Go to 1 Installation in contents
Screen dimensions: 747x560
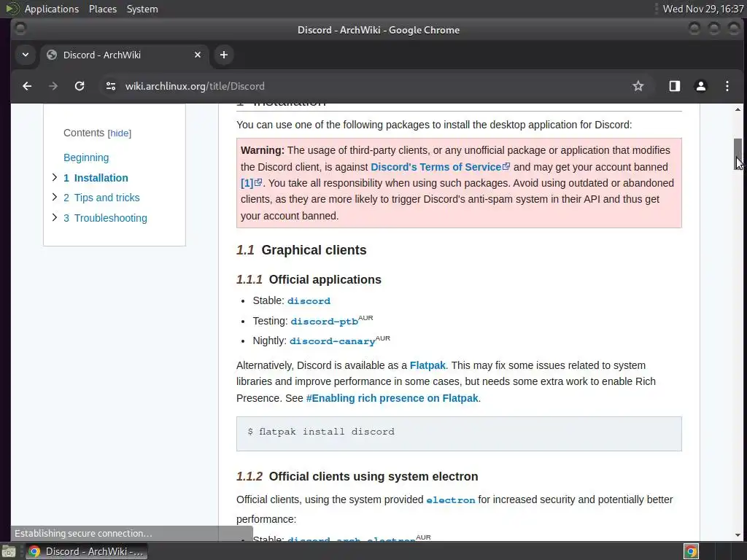click(96, 178)
